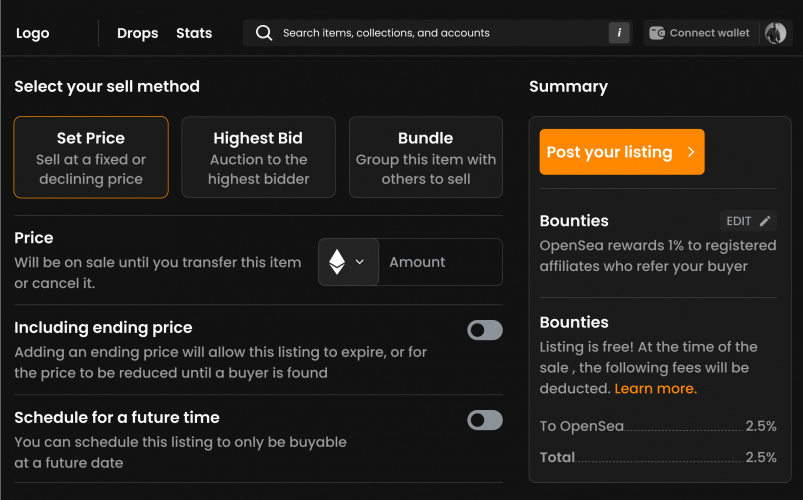Click the 'Total' fee row

pos(658,457)
